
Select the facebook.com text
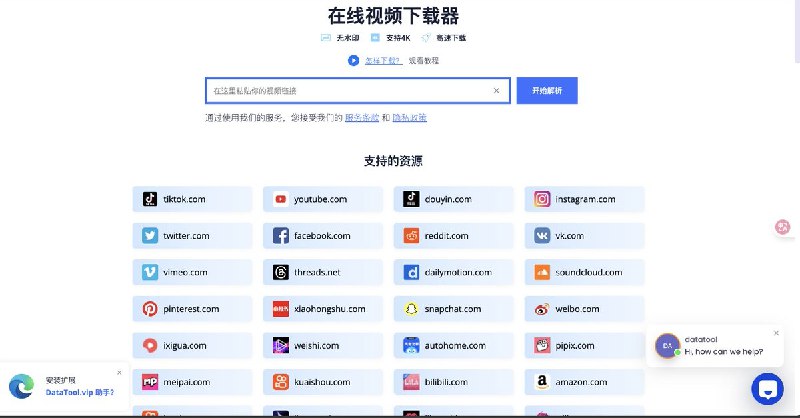click(322, 236)
